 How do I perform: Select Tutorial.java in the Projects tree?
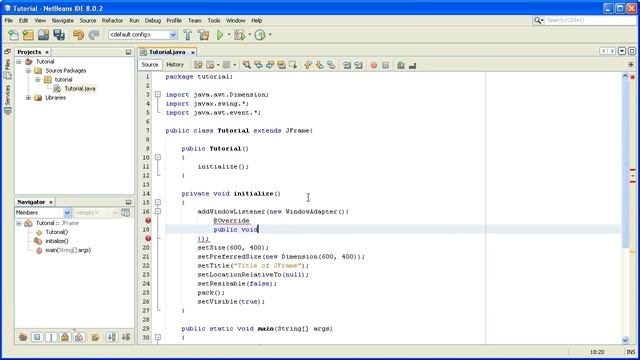(80, 89)
